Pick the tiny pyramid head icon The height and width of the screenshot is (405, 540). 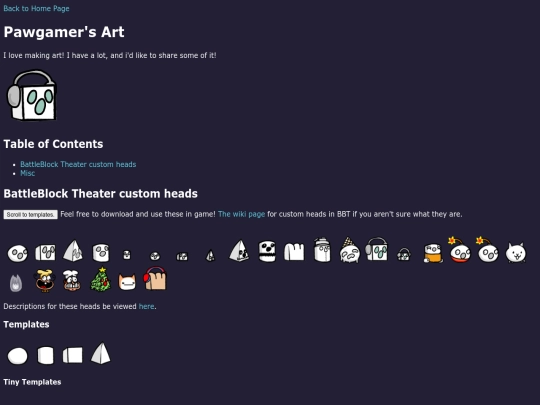pos(210,256)
